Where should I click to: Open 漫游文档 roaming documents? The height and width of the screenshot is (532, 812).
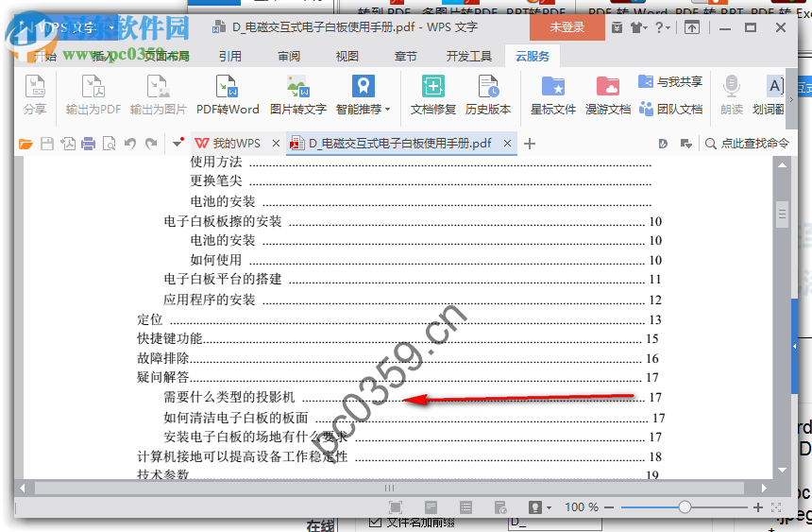608,94
